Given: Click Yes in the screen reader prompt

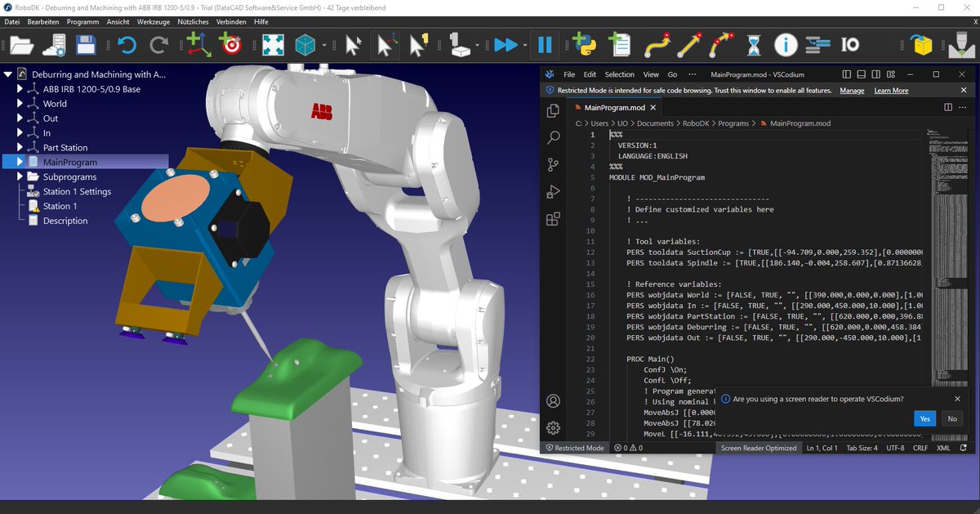Looking at the screenshot, I should (924, 418).
